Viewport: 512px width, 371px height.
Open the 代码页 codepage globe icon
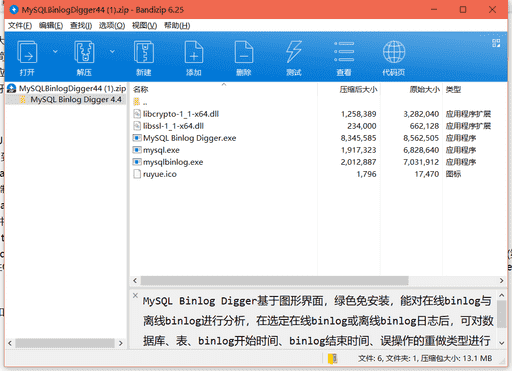click(x=394, y=57)
